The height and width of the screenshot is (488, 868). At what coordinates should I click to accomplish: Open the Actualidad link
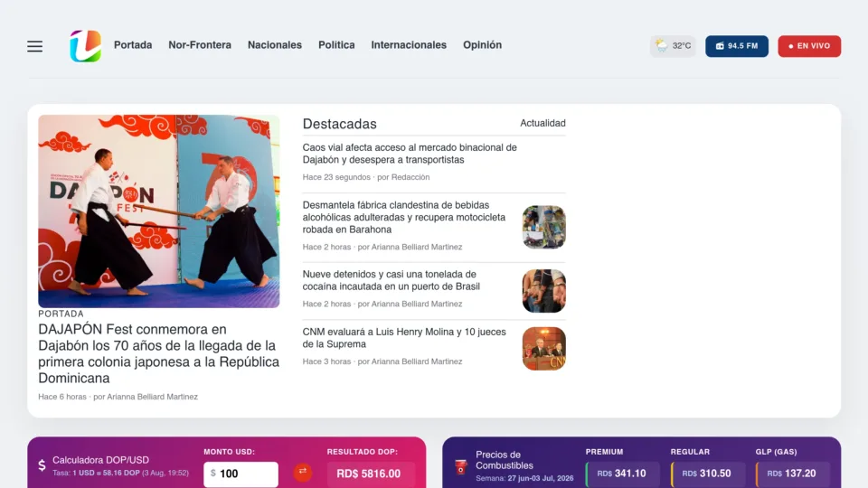click(542, 124)
